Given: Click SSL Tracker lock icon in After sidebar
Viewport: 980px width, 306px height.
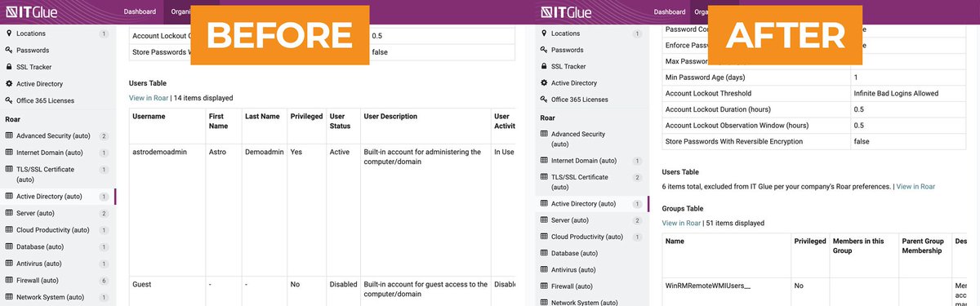Looking at the screenshot, I should pos(544,67).
